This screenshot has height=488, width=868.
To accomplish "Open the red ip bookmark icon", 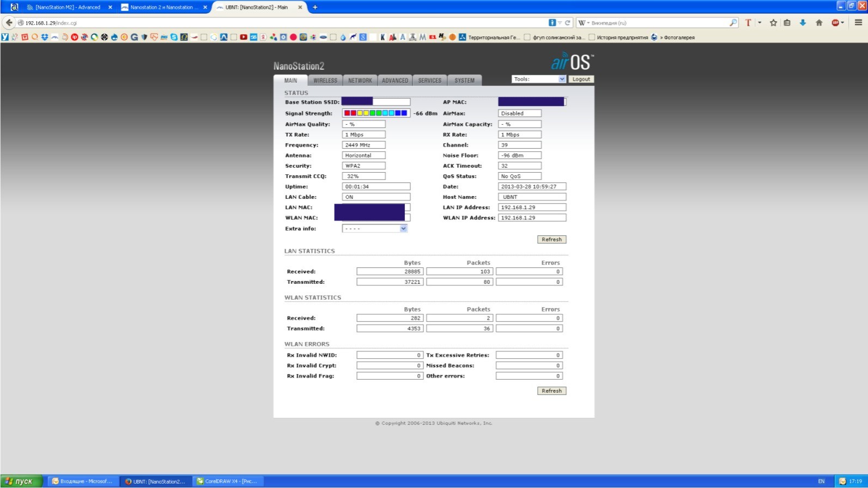I will click(x=75, y=37).
